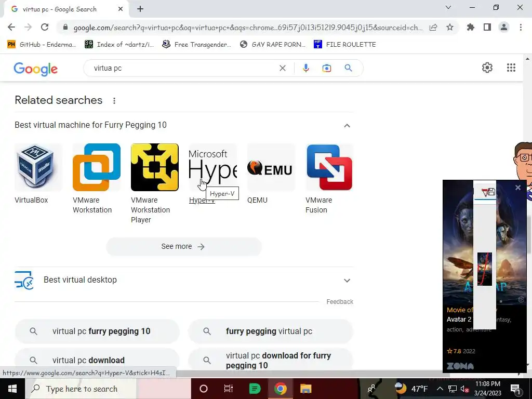Open the Google apps grid
The width and height of the screenshot is (532, 399).
(511, 68)
